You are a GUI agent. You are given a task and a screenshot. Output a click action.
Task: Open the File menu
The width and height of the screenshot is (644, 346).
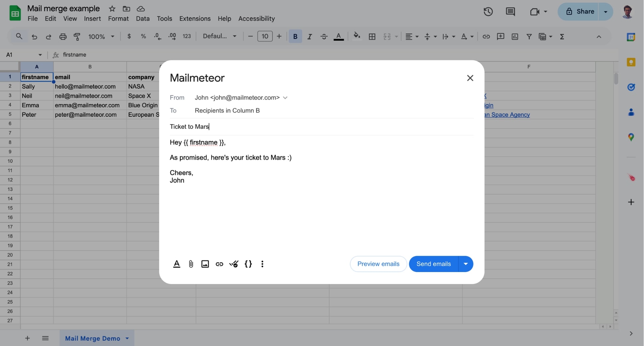33,19
